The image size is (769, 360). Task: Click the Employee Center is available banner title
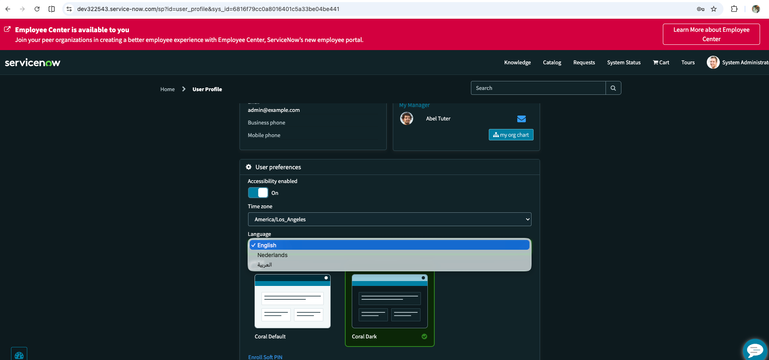pyautogui.click(x=72, y=29)
